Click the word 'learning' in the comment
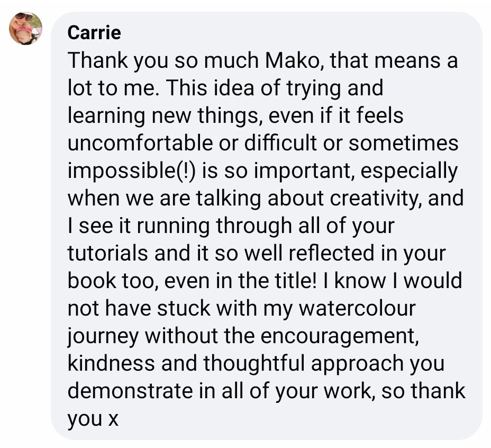This screenshot has height=448, width=491. (106, 117)
